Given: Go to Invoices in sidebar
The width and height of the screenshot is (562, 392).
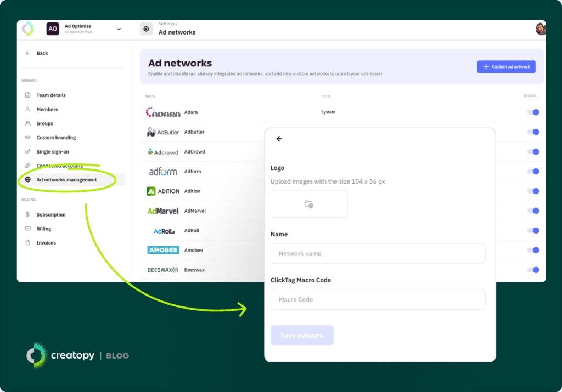Looking at the screenshot, I should (x=46, y=243).
